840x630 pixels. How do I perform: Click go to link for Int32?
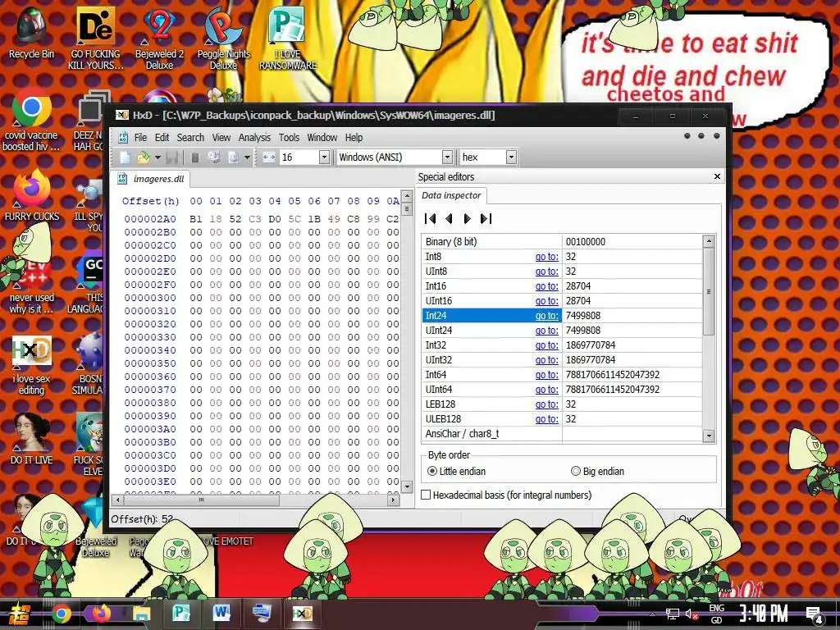pyautogui.click(x=546, y=345)
